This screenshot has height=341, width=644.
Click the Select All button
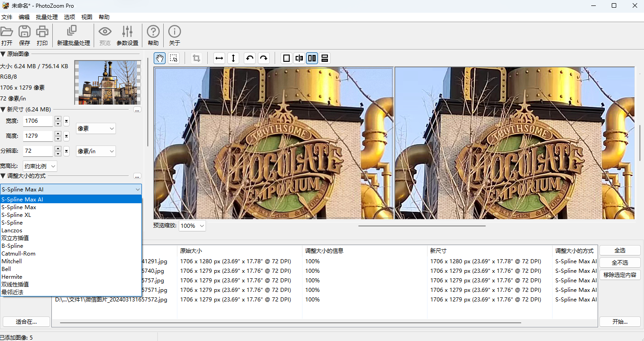click(619, 251)
